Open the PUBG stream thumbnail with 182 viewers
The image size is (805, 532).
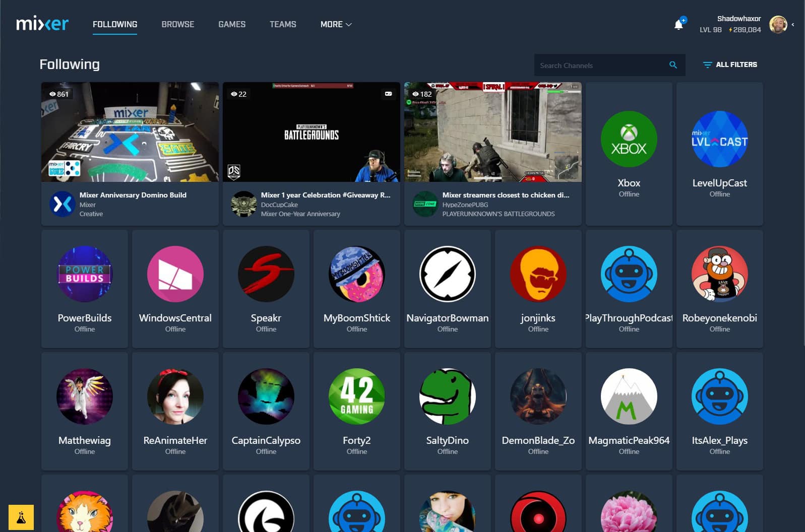pos(493,132)
